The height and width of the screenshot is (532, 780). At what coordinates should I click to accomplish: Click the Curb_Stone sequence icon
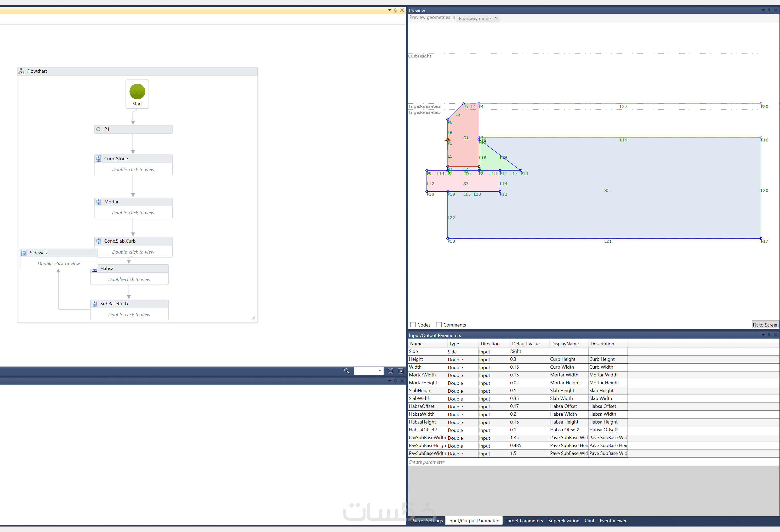98,159
